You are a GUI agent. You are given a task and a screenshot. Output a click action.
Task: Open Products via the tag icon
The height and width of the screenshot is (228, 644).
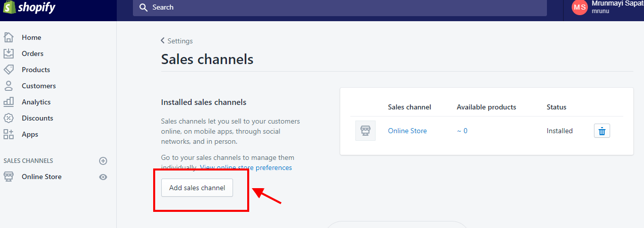coord(9,70)
